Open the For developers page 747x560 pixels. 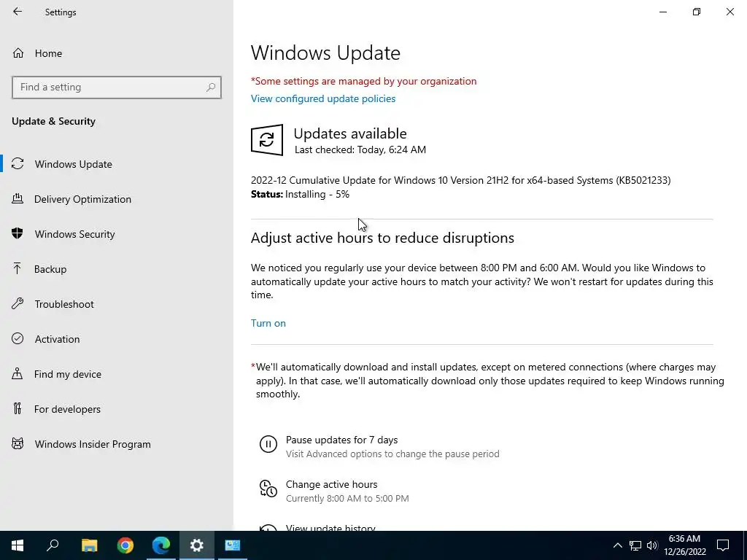point(117,409)
